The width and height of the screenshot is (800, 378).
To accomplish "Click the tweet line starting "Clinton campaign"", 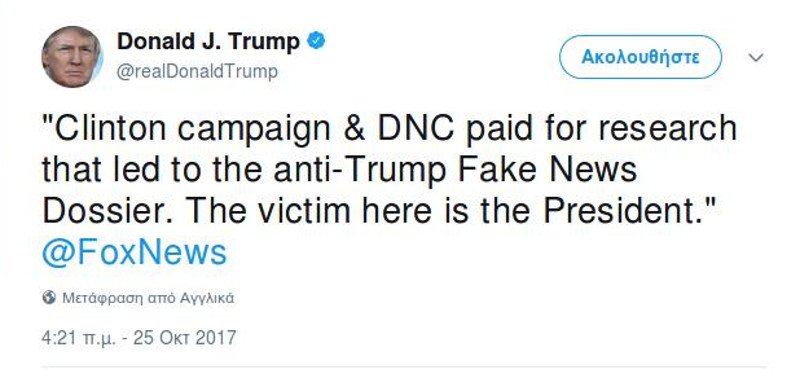I will point(390,130).
